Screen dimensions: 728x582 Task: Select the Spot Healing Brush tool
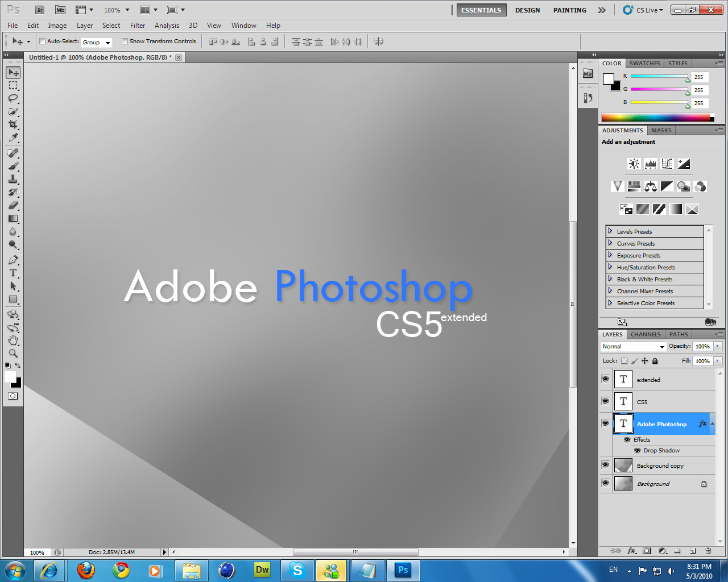[13, 153]
